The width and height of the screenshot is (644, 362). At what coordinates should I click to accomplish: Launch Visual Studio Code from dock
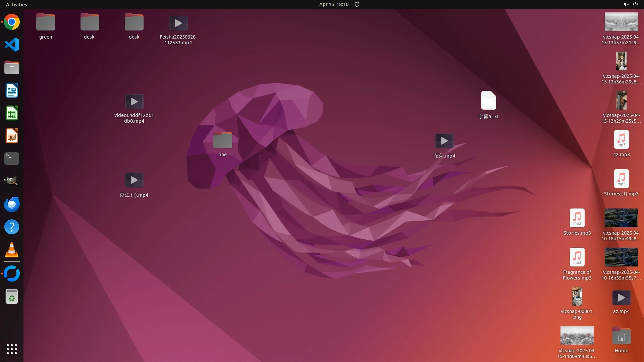click(x=12, y=45)
